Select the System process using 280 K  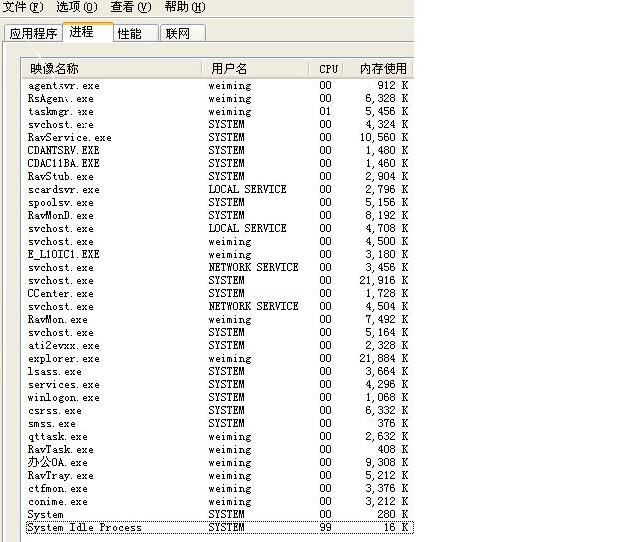click(x=218, y=515)
